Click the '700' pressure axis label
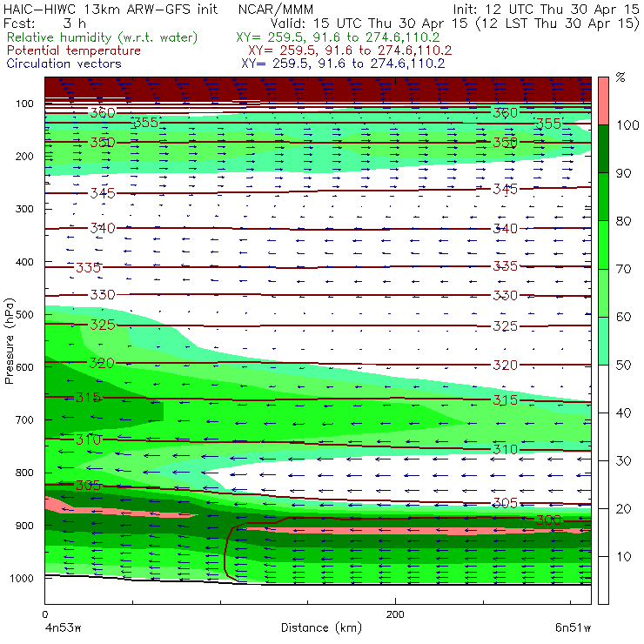Screen dimensions: 644x644 pos(24,420)
